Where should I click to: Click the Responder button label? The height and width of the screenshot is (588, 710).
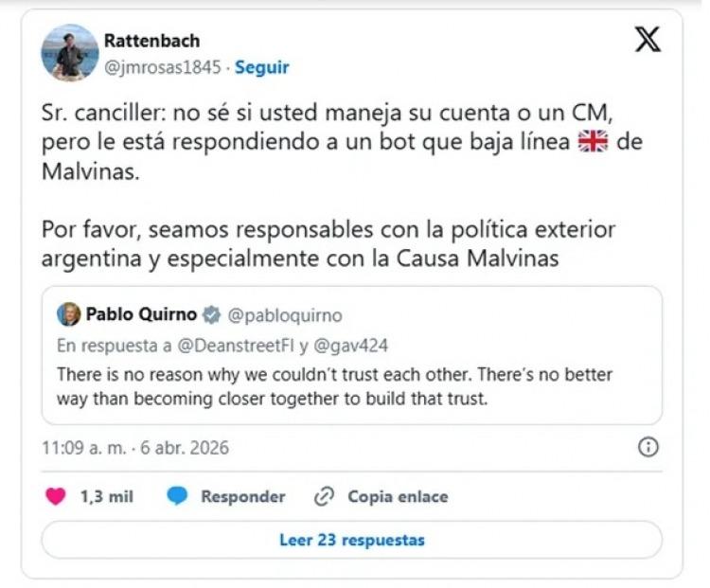[242, 496]
